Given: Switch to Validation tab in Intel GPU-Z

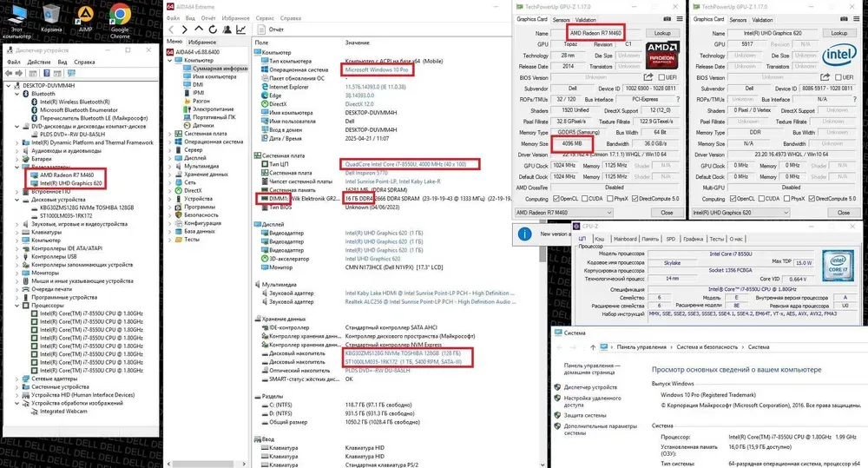Looking at the screenshot, I should [762, 20].
